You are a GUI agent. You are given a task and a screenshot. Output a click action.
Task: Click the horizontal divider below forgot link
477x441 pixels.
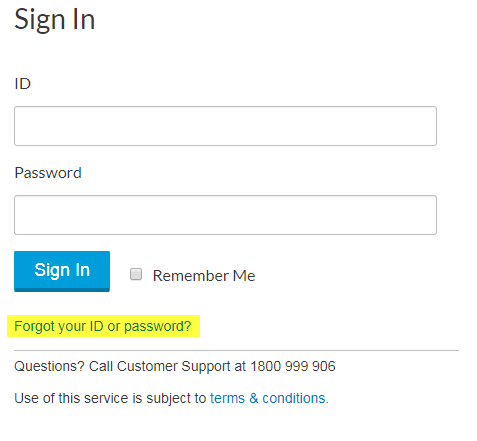(x=236, y=350)
